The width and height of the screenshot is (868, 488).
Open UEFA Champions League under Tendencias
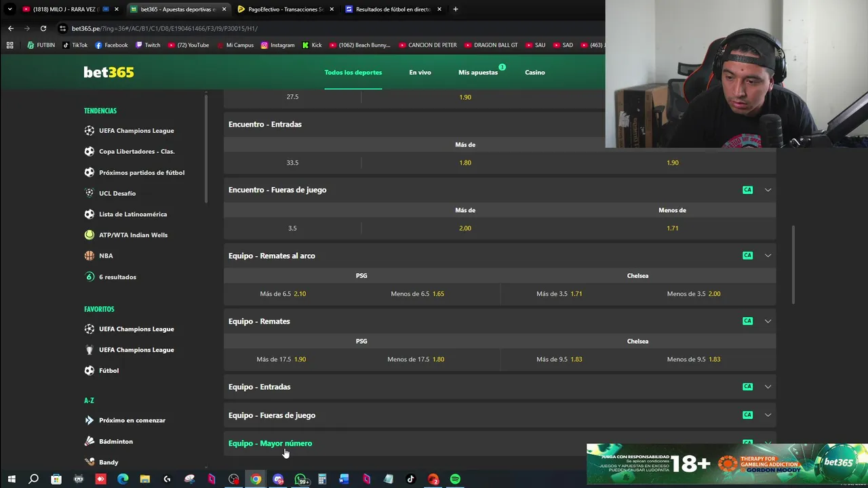click(136, 130)
